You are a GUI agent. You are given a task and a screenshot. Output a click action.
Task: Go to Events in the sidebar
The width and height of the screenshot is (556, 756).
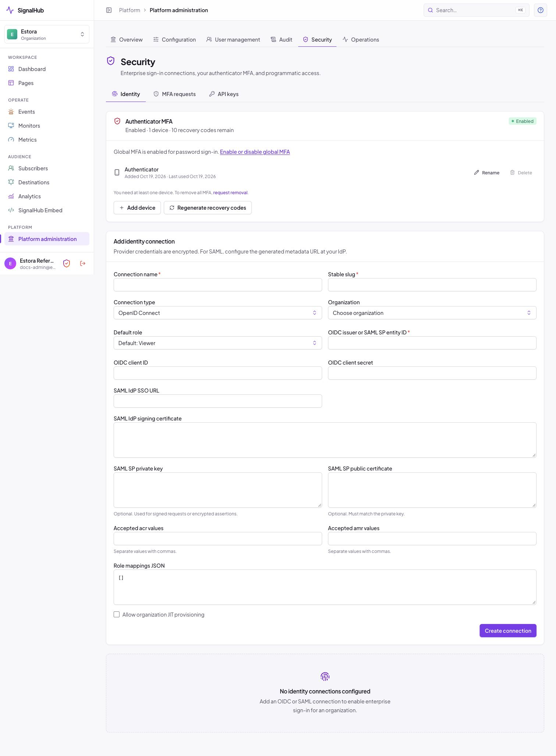[x=47, y=112]
